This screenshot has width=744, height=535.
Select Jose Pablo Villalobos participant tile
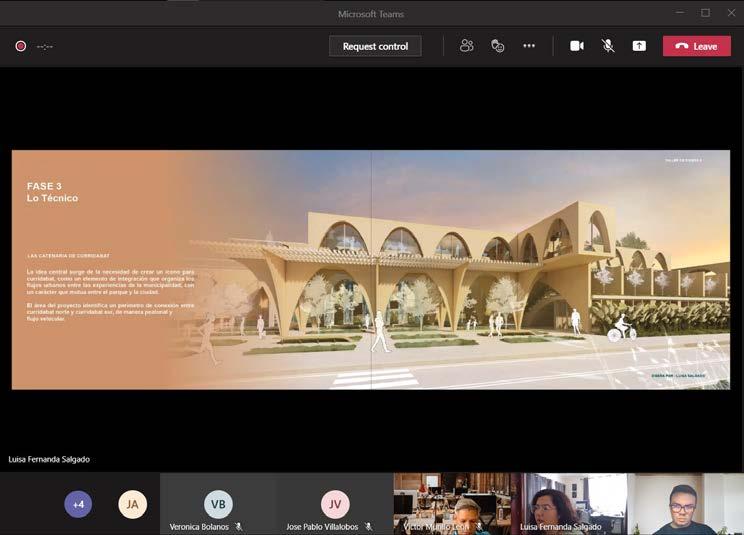(x=335, y=504)
